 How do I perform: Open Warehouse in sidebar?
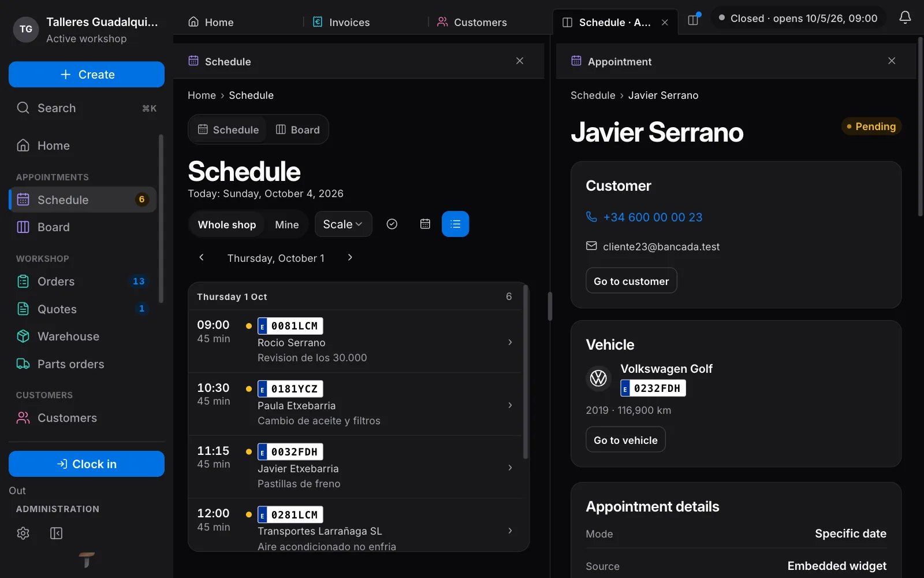(84, 336)
